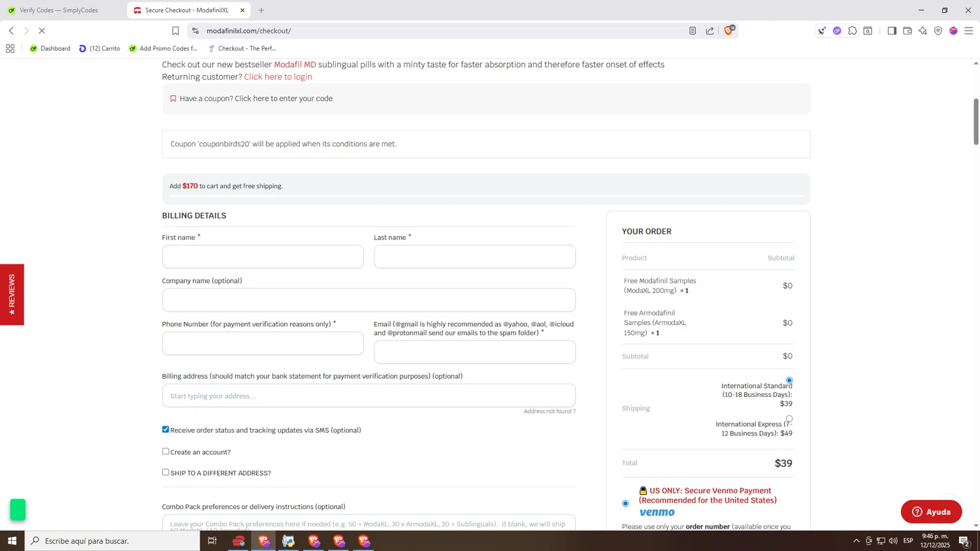Click here to enter your coupon code

click(284, 99)
